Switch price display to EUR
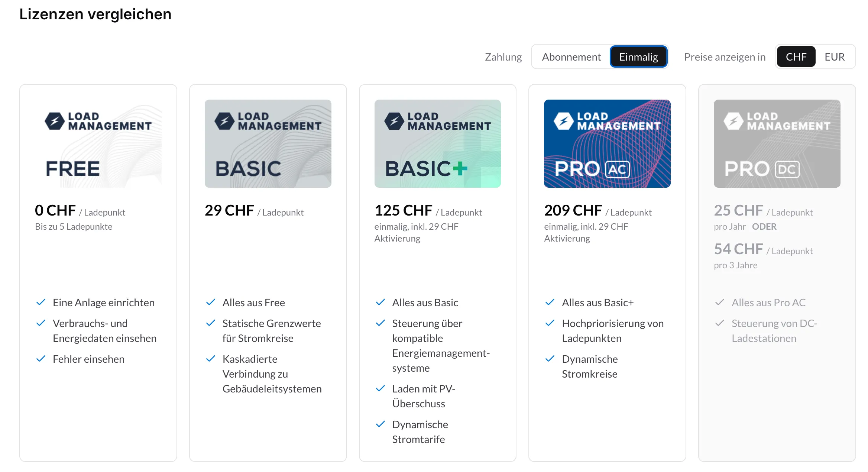This screenshot has width=868, height=472. [x=835, y=57]
